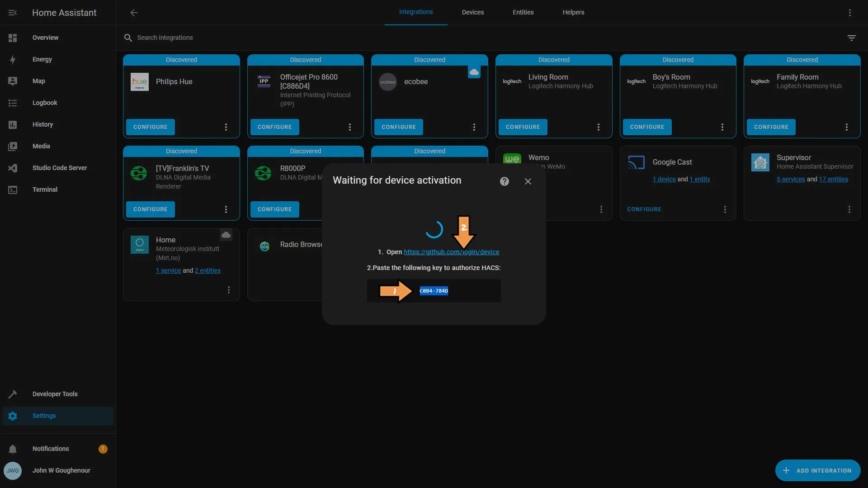Configure Living Room Harmony Hub
Screen dimensions: 868x488
click(x=523, y=127)
